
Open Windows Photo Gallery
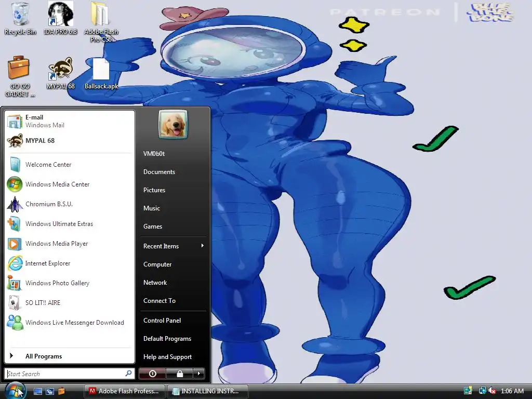70,283
